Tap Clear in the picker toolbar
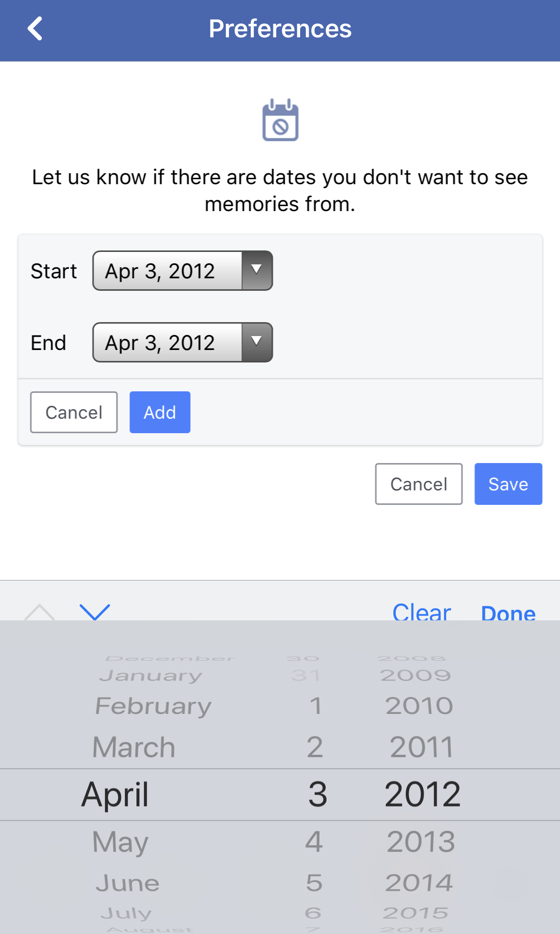The height and width of the screenshot is (934, 560). click(421, 611)
